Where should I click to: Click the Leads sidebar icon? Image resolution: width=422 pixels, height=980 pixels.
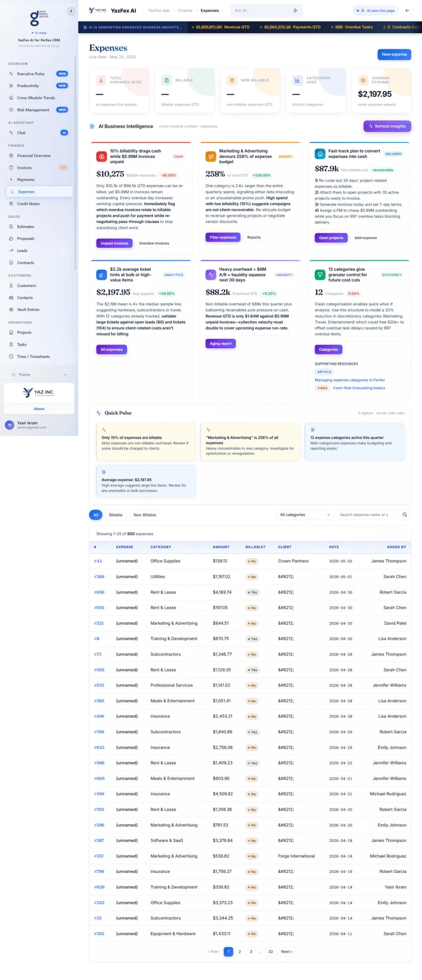pyautogui.click(x=11, y=250)
